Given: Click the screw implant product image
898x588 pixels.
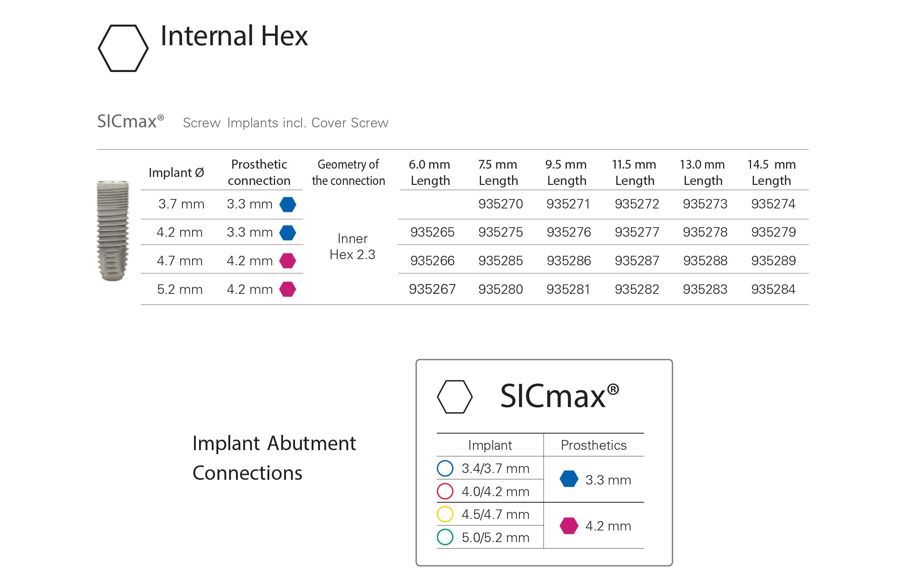Looking at the screenshot, I should pyautogui.click(x=113, y=231).
